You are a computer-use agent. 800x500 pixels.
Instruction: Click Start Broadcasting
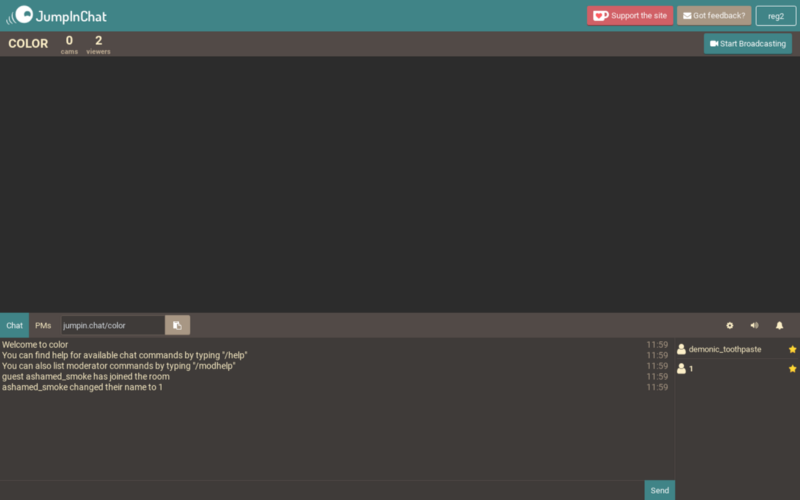(747, 44)
